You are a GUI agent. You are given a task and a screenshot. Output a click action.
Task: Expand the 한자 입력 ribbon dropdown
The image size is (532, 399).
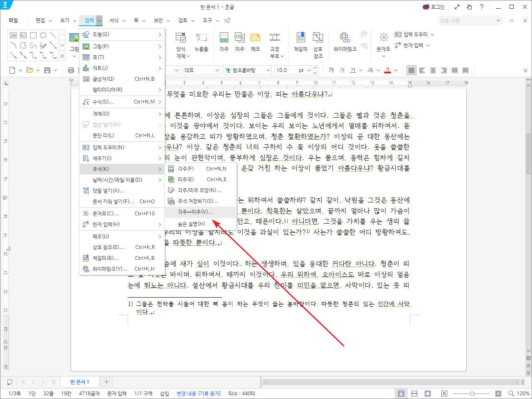coord(428,45)
